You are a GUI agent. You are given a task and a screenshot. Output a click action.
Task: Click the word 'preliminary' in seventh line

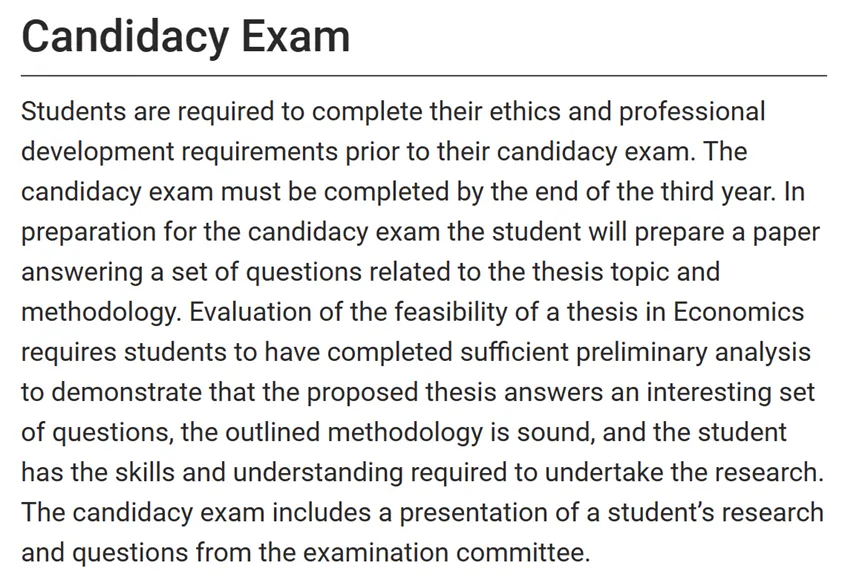pos(642,352)
